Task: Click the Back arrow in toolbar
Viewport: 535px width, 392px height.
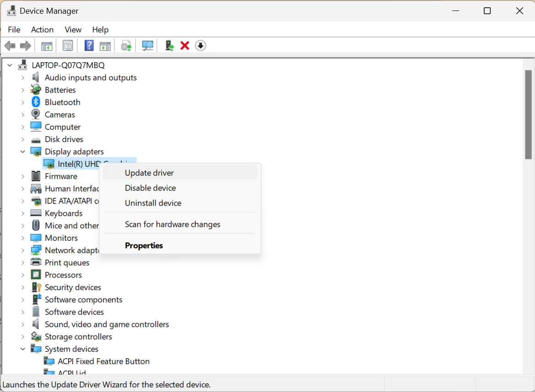Action: point(10,46)
